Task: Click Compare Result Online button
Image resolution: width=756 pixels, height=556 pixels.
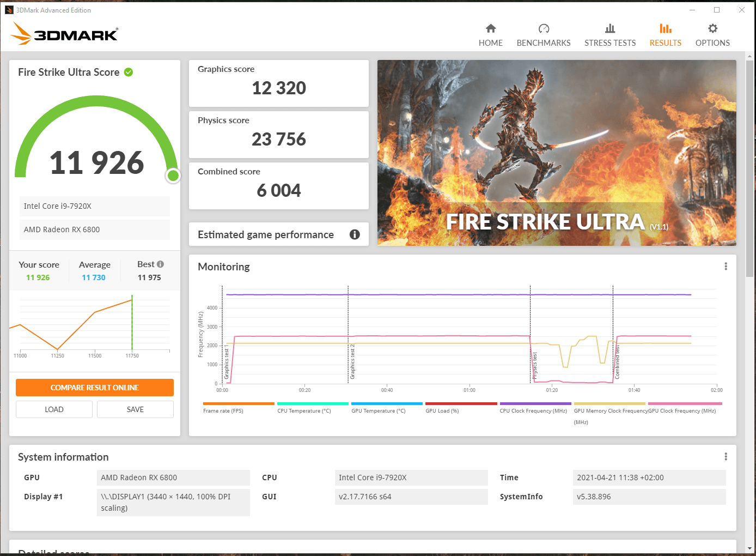Action: (x=95, y=388)
